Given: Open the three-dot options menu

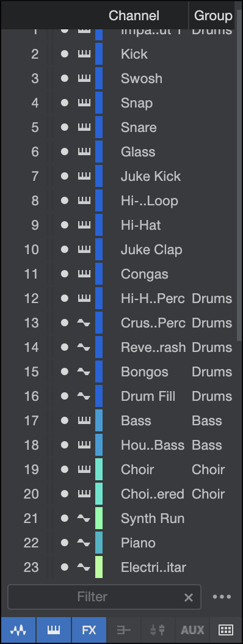Looking at the screenshot, I should tap(222, 597).
